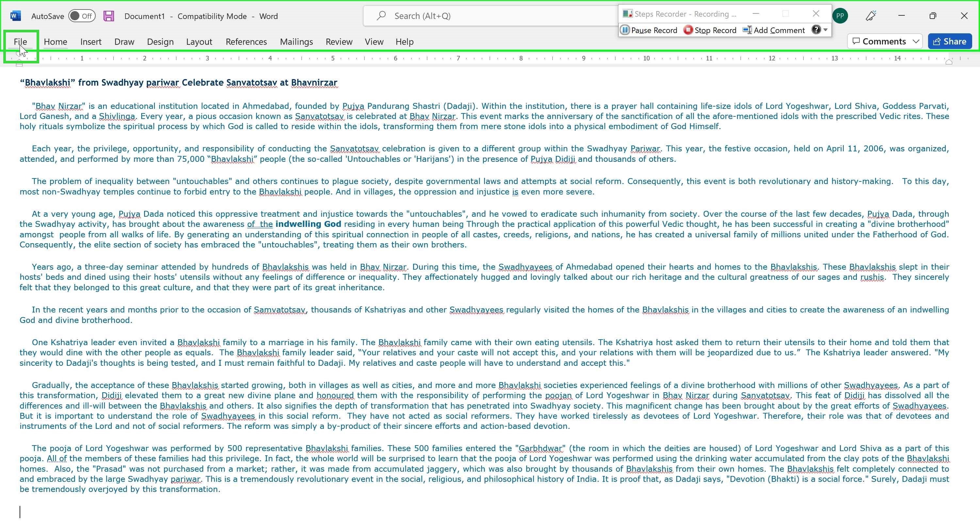Click the Share button
980x523 pixels.
pyautogui.click(x=950, y=42)
